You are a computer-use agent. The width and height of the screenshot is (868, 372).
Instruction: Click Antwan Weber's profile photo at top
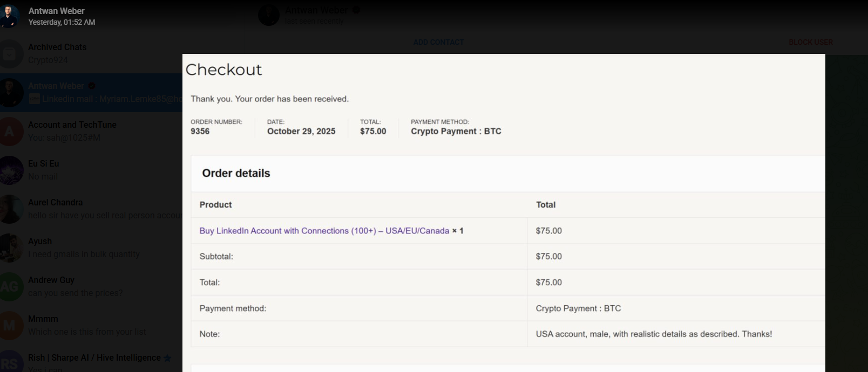10,16
